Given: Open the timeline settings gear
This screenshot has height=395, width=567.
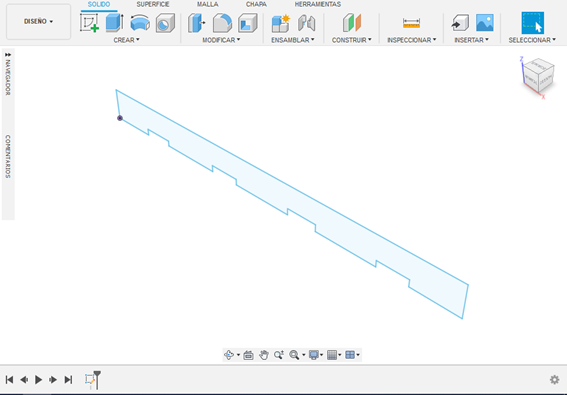Looking at the screenshot, I should pyautogui.click(x=554, y=379).
